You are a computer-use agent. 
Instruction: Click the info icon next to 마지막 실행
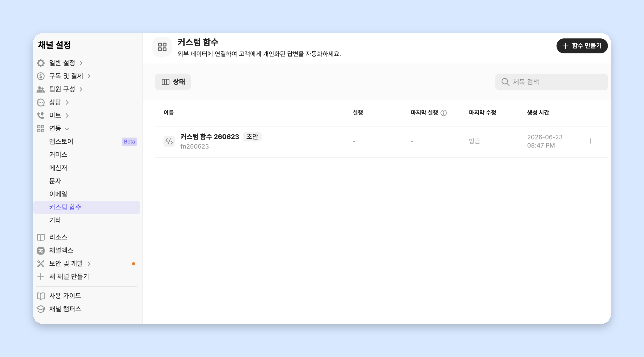444,113
